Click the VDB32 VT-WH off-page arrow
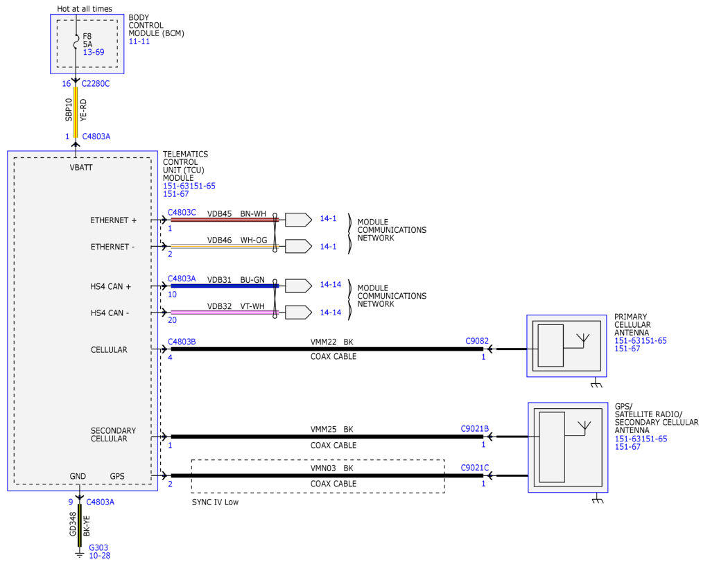The image size is (728, 562). click(298, 313)
